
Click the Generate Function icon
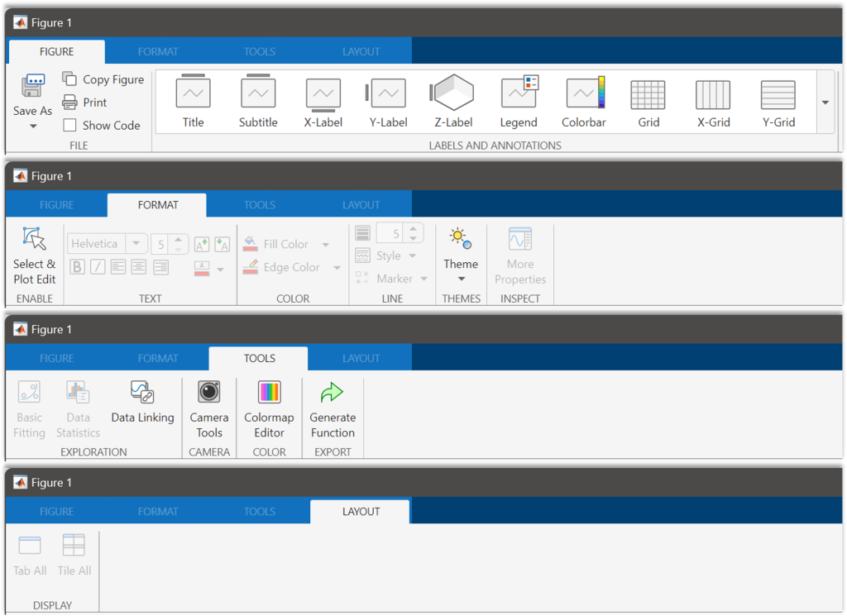click(x=333, y=408)
